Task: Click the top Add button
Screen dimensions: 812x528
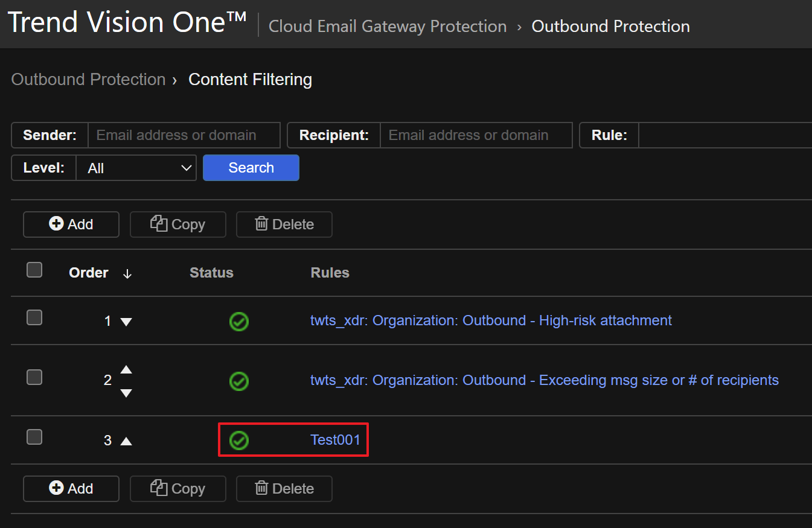Action: click(71, 224)
